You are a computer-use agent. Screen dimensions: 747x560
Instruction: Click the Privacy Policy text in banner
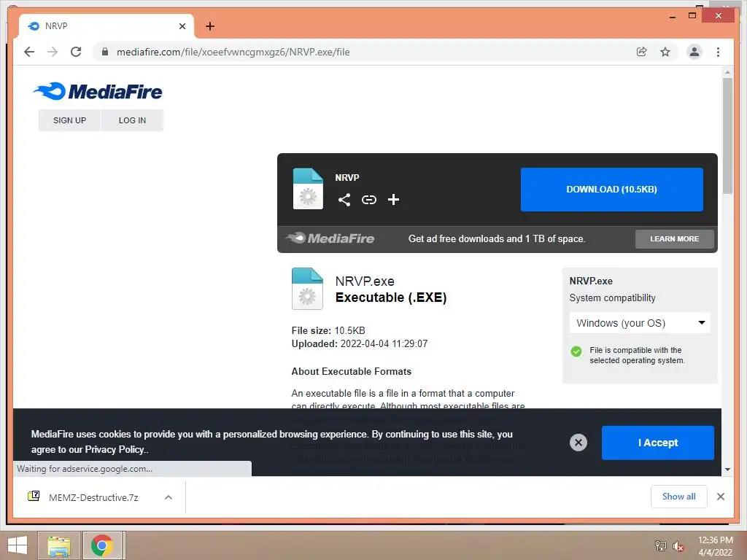[x=115, y=449]
